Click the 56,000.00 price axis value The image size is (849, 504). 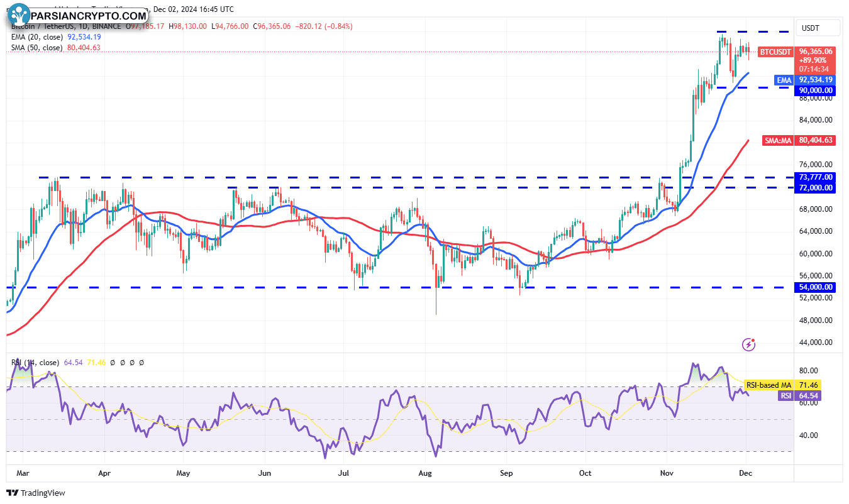(816, 276)
